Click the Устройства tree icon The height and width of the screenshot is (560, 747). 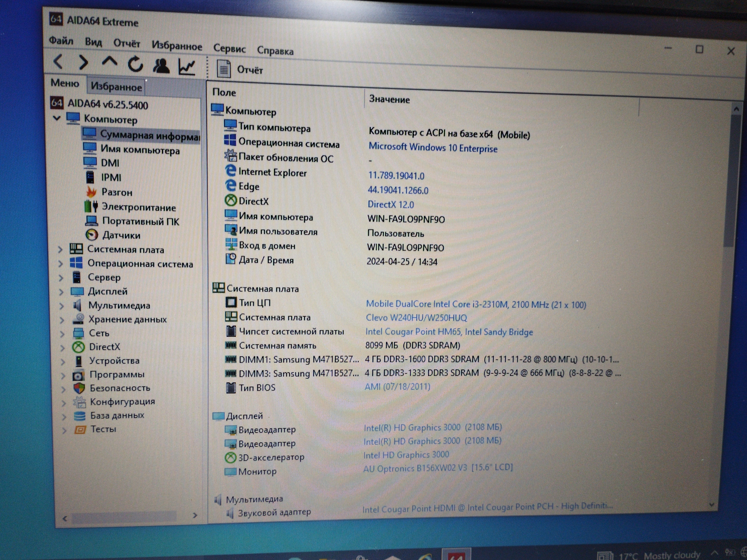[79, 361]
